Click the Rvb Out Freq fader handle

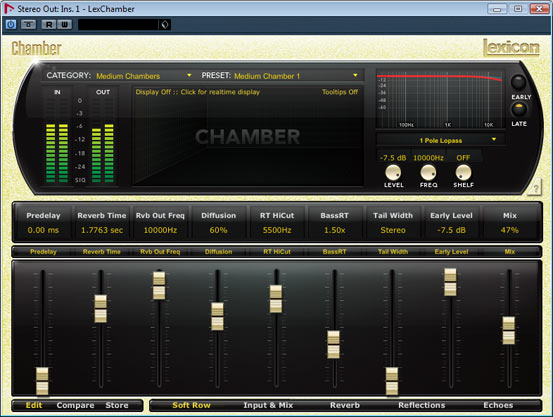click(x=159, y=285)
